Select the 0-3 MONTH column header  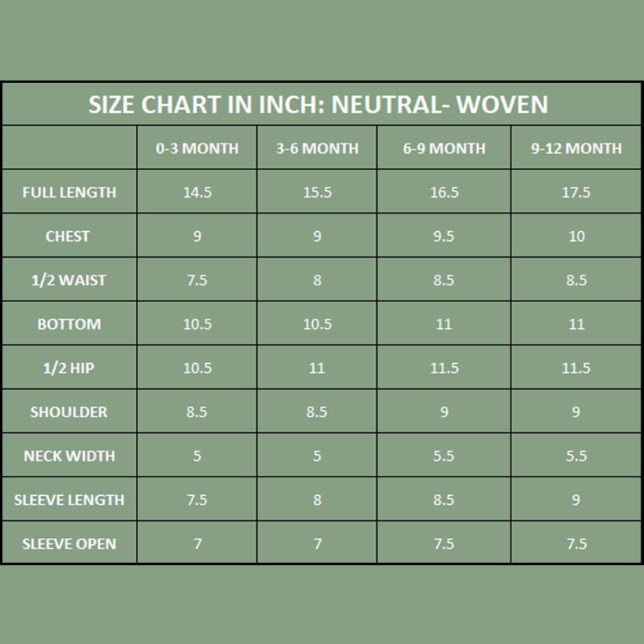[x=197, y=148]
